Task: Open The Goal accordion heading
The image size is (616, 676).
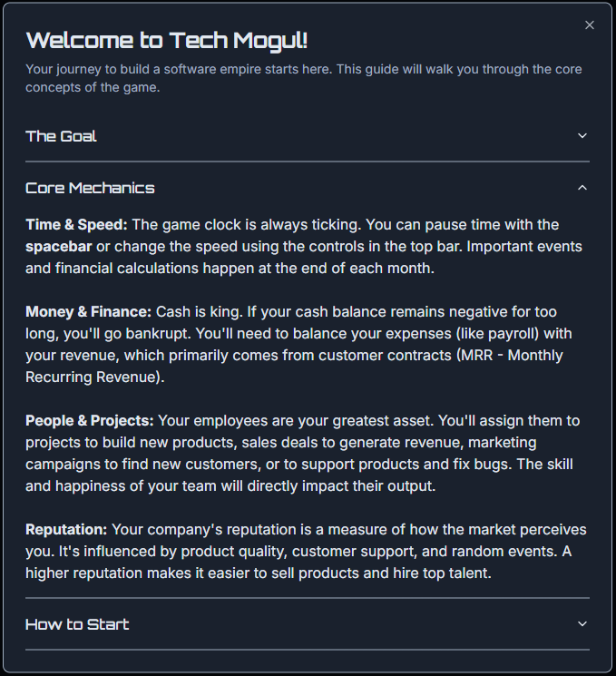Action: 62,136
